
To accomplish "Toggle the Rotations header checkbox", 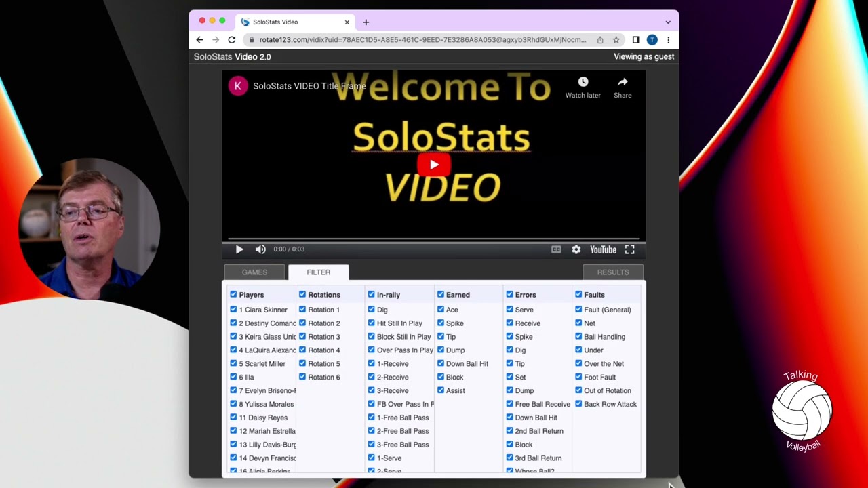I will (302, 294).
